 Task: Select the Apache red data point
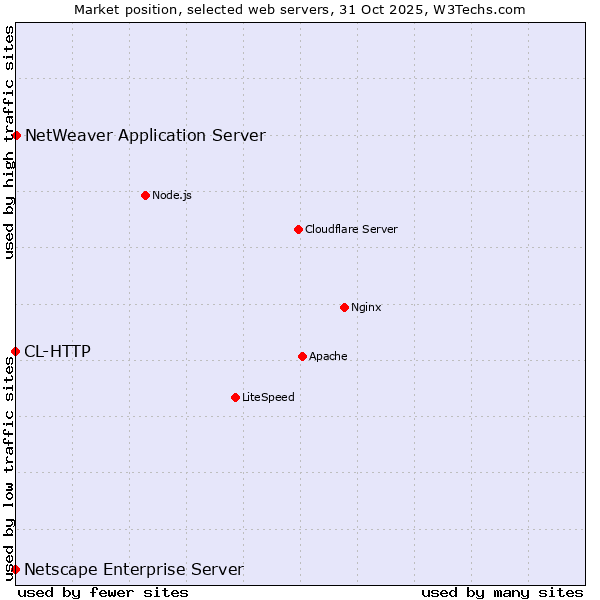302,356
